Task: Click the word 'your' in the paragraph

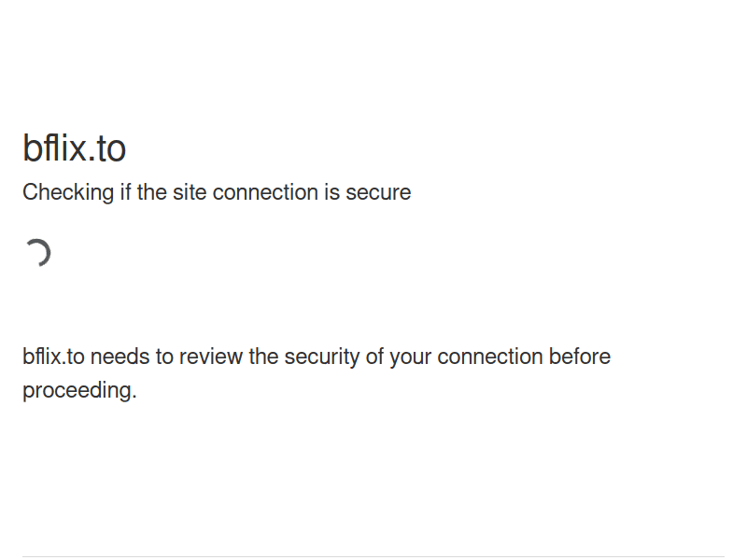Action: click(x=411, y=358)
